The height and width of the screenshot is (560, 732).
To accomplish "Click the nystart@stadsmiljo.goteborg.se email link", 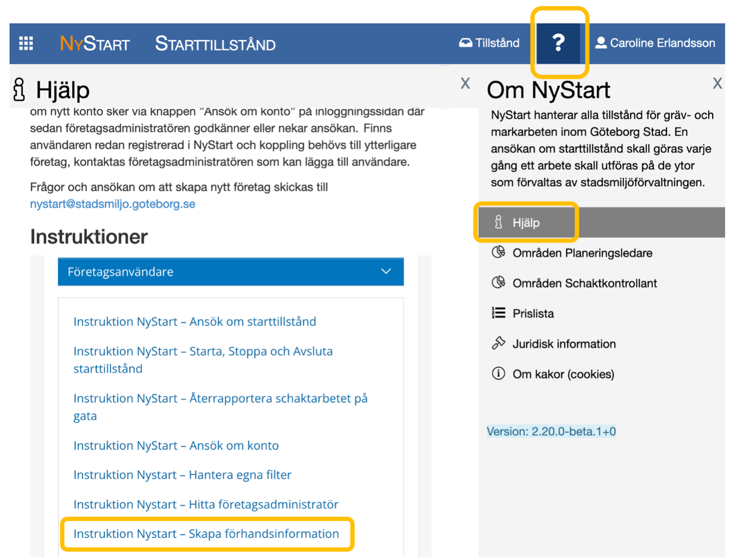I will 113,204.
